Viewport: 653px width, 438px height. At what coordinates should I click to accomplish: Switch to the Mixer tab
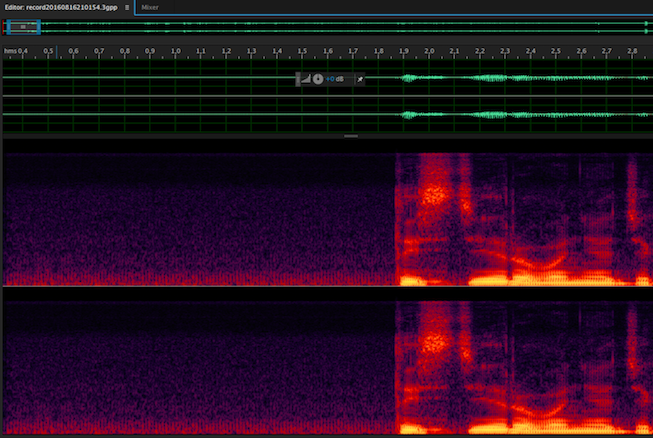pyautogui.click(x=149, y=7)
